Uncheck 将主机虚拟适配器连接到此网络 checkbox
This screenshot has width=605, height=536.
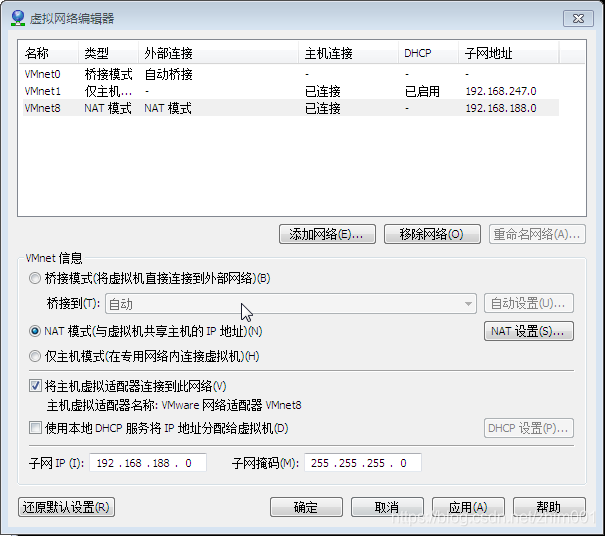coord(35,386)
